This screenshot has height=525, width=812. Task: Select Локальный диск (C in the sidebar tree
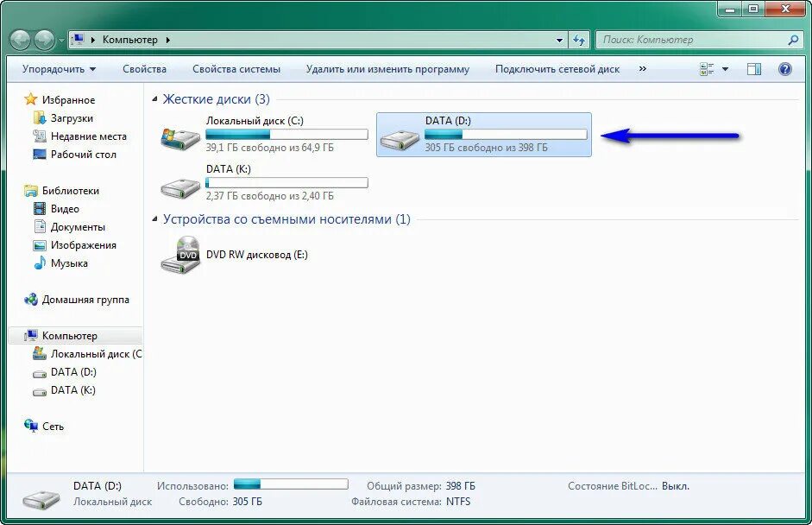tap(96, 354)
